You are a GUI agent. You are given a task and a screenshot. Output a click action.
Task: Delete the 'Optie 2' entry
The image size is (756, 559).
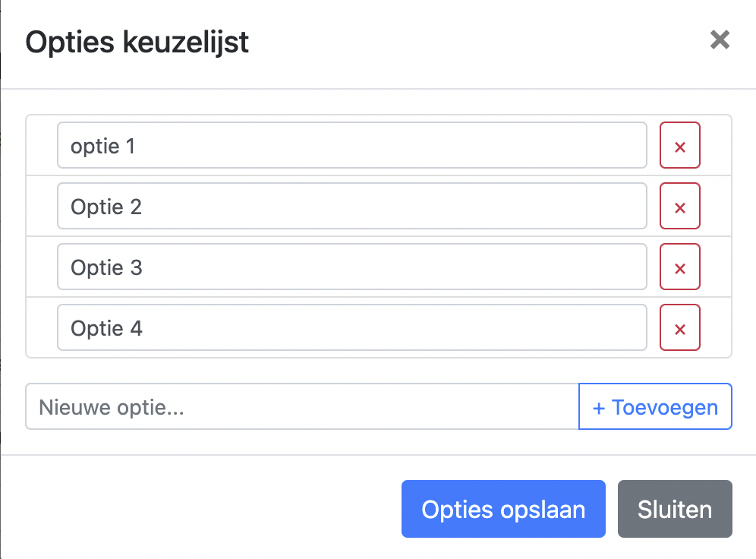pyautogui.click(x=680, y=206)
